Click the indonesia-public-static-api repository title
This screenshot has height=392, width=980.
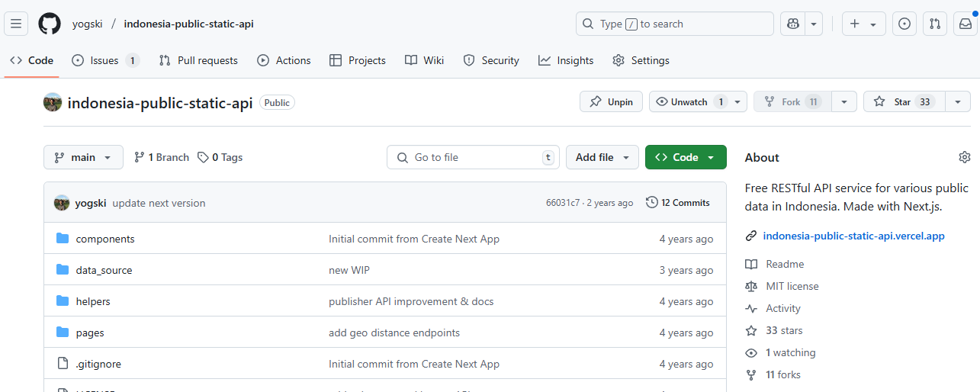click(x=160, y=102)
